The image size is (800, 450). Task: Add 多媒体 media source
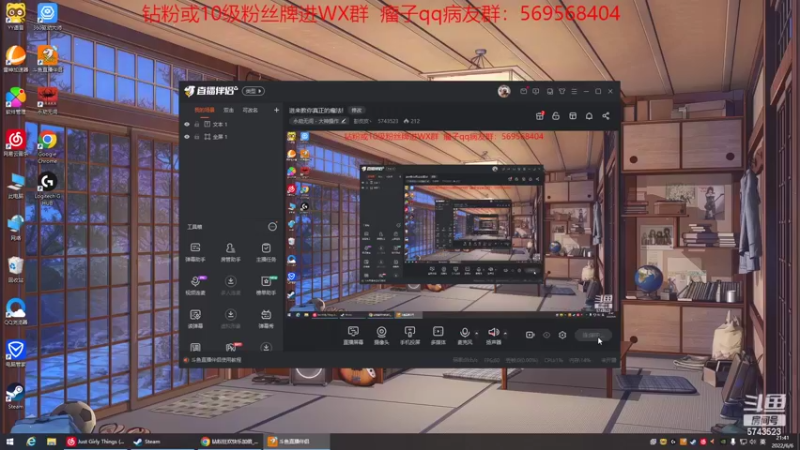point(438,336)
